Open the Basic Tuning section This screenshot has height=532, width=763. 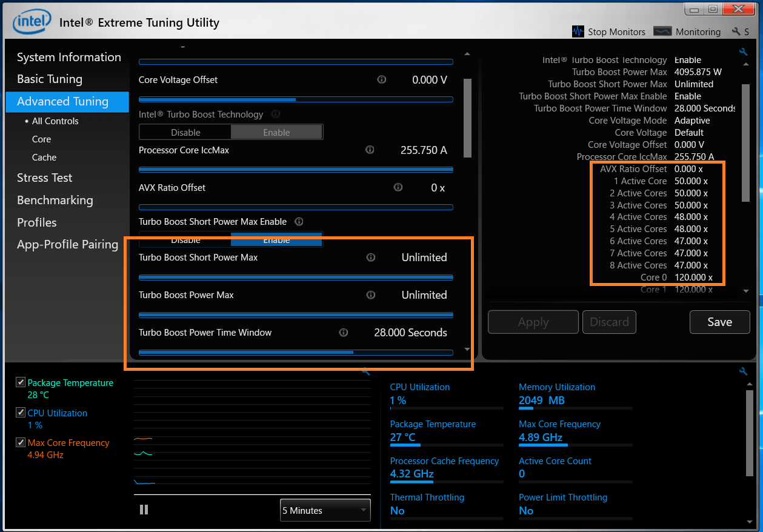pos(50,79)
